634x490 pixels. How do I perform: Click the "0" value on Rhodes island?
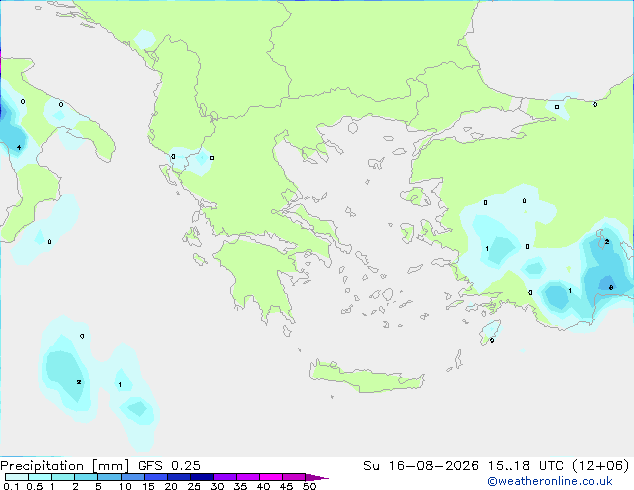coord(492,340)
